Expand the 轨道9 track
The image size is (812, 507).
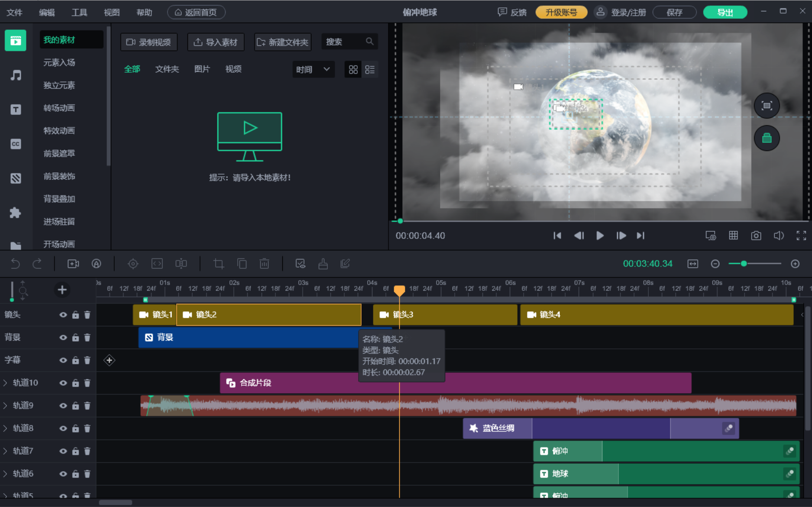click(x=5, y=406)
